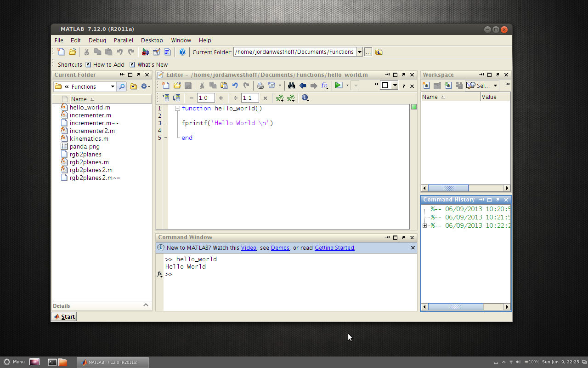Expand the Details panel in Current Folder
Image resolution: width=588 pixels, height=368 pixels.
146,305
